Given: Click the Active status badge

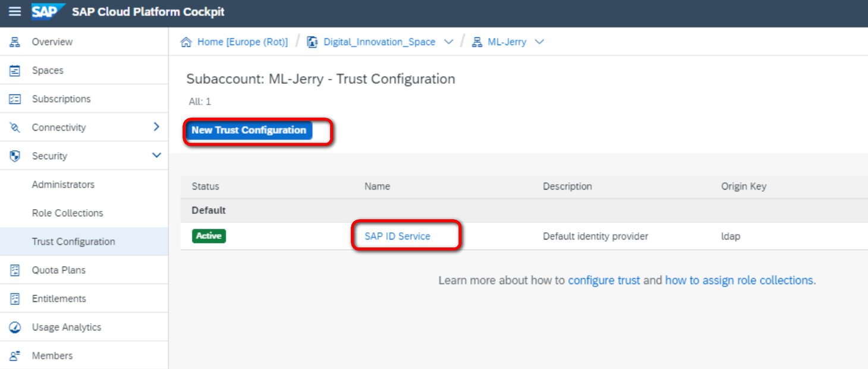Looking at the screenshot, I should [209, 236].
